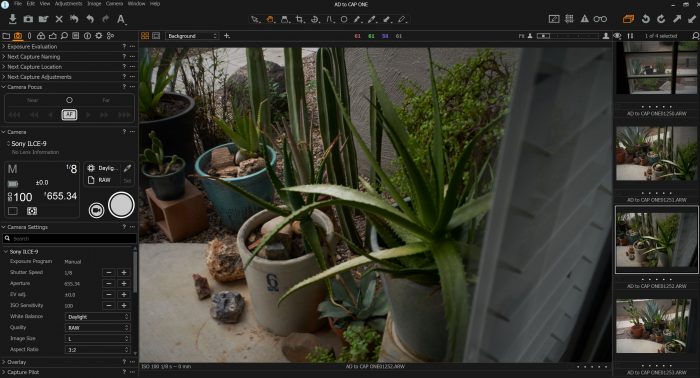Open the Camera menu
The width and height of the screenshot is (700, 378).
pos(114,4)
